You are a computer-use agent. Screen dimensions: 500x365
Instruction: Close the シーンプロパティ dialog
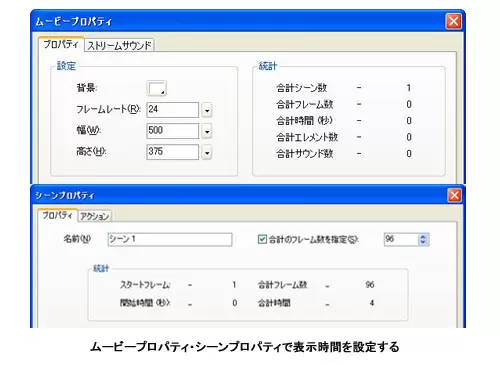click(x=454, y=195)
